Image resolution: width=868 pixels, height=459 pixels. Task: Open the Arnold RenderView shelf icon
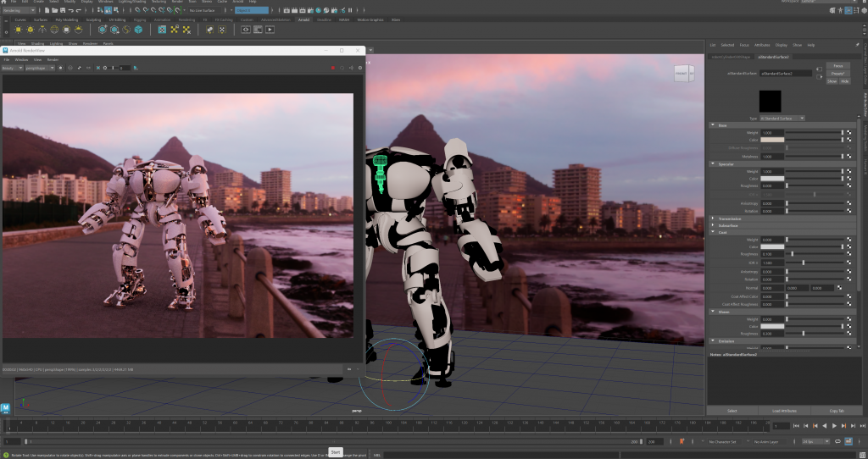pos(246,30)
